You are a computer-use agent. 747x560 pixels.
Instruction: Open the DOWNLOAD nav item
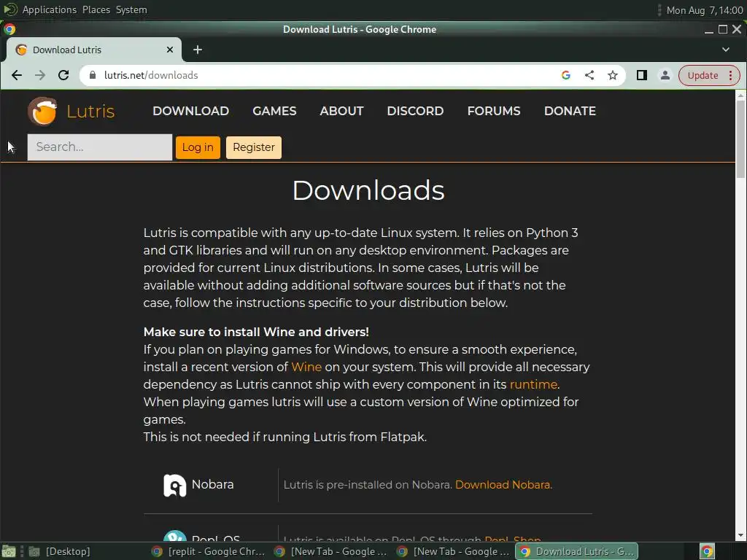click(190, 111)
